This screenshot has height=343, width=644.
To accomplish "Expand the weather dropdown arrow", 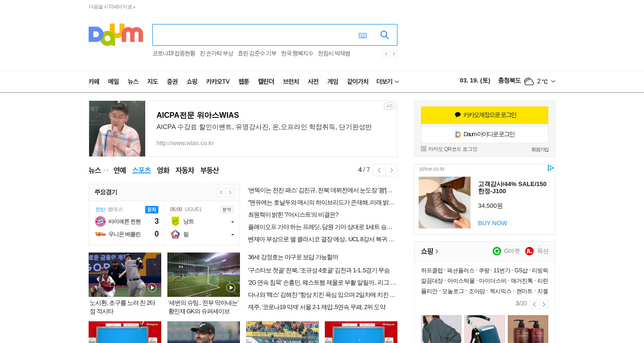I will pyautogui.click(x=553, y=82).
